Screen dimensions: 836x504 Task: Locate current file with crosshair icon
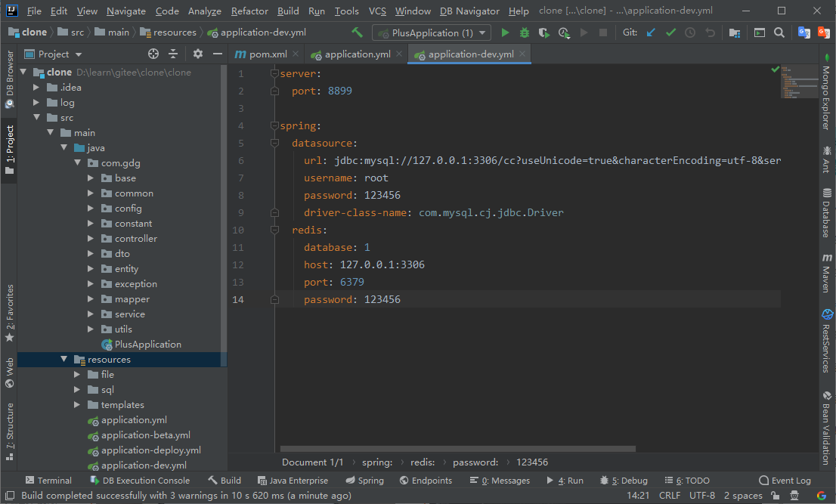[x=153, y=54]
